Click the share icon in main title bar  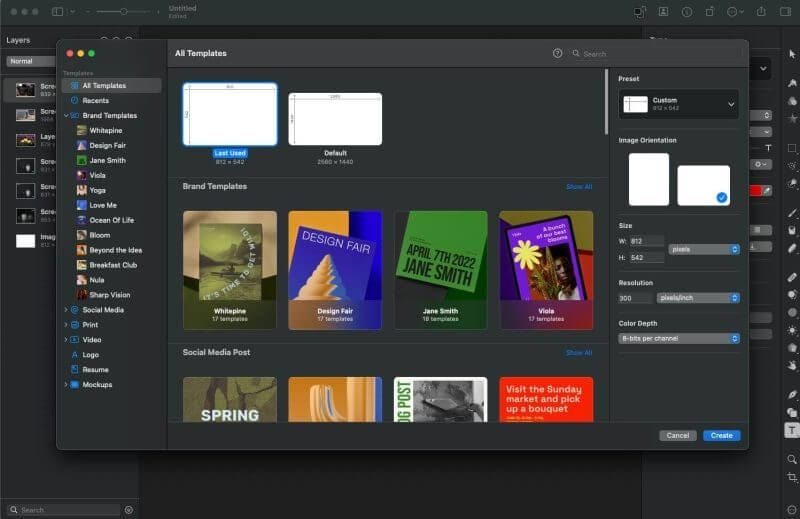click(x=761, y=11)
